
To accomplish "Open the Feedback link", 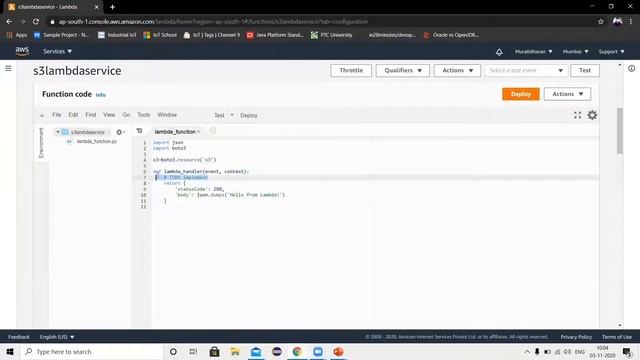I will tap(19, 337).
